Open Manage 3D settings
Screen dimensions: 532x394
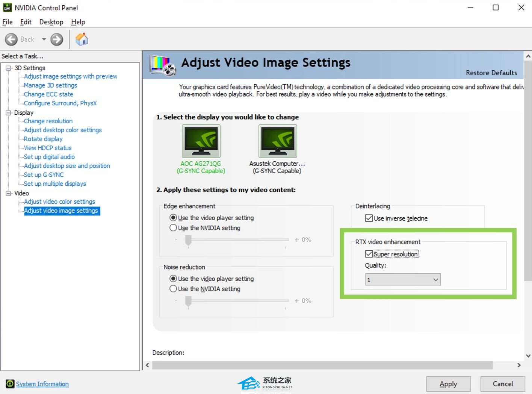click(50, 85)
